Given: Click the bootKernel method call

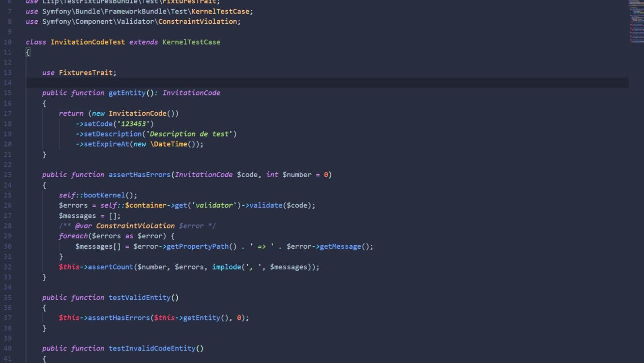Looking at the screenshot, I should (x=104, y=195).
